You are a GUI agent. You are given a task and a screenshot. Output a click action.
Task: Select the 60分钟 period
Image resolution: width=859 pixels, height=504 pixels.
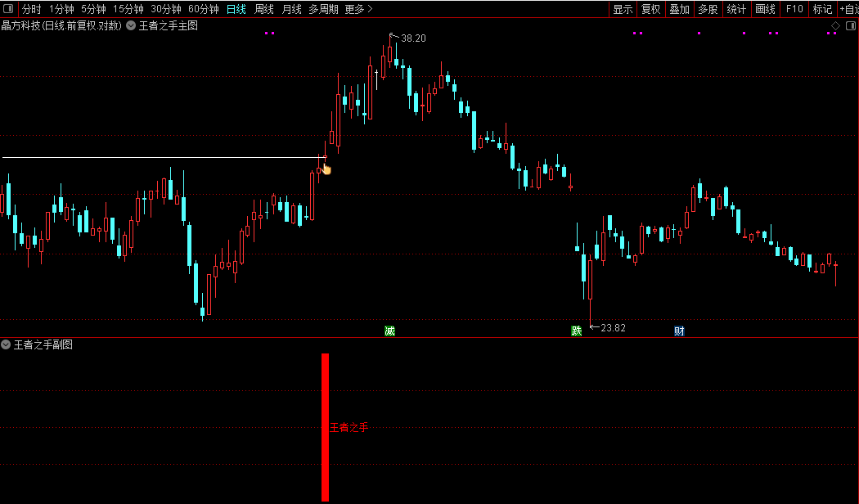[x=203, y=9]
